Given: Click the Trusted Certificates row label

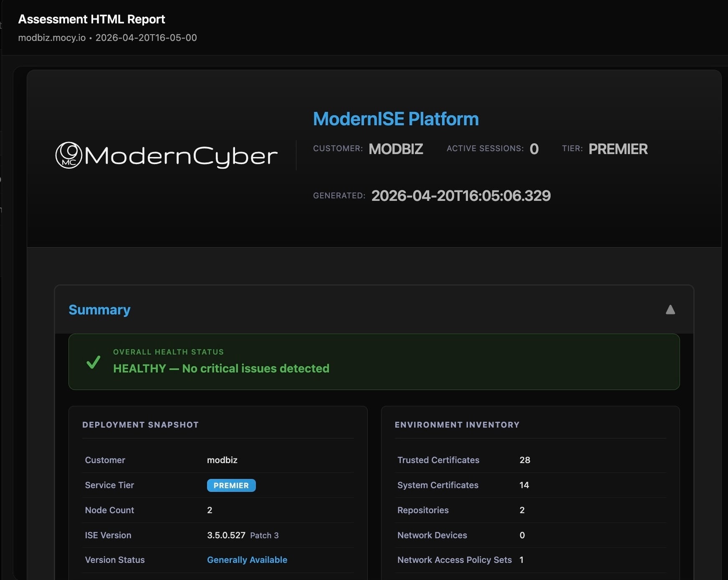Looking at the screenshot, I should click(x=438, y=460).
